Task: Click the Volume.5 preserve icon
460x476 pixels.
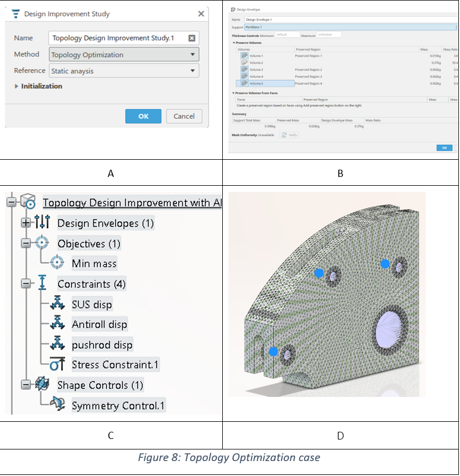Action: click(244, 83)
